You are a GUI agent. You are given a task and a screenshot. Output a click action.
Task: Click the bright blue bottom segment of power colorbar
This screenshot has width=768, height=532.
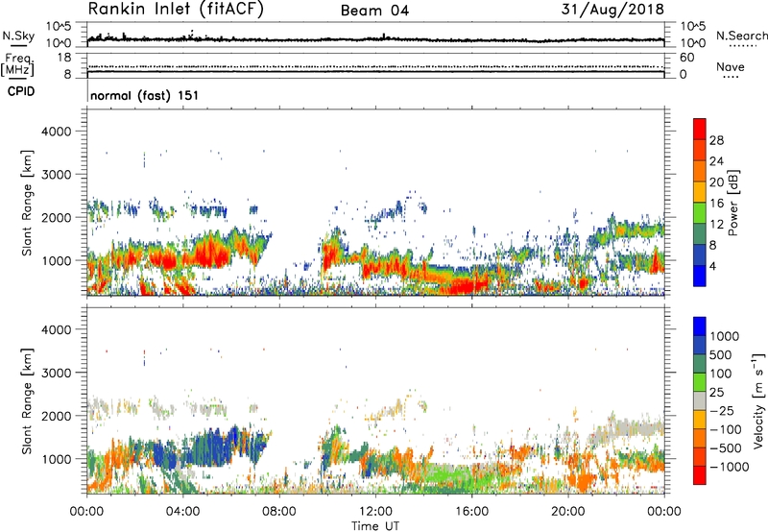(700, 276)
